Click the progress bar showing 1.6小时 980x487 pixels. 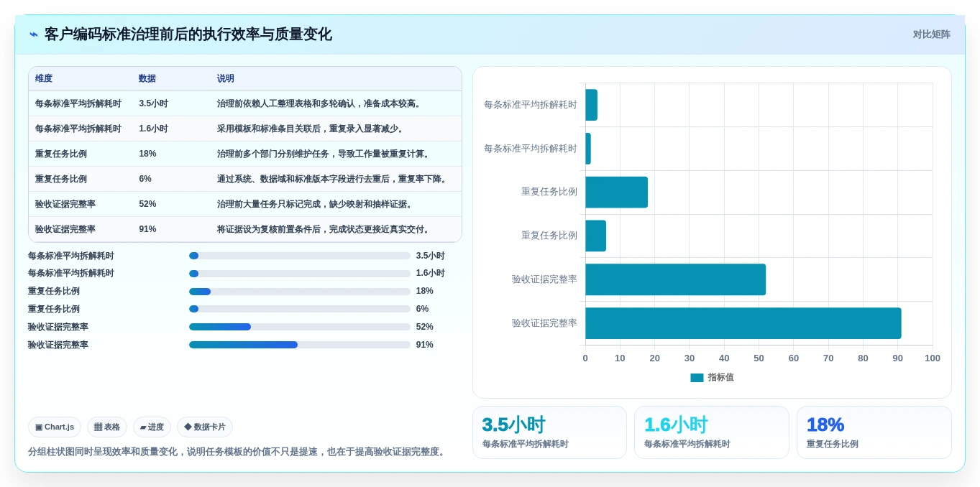(300, 274)
